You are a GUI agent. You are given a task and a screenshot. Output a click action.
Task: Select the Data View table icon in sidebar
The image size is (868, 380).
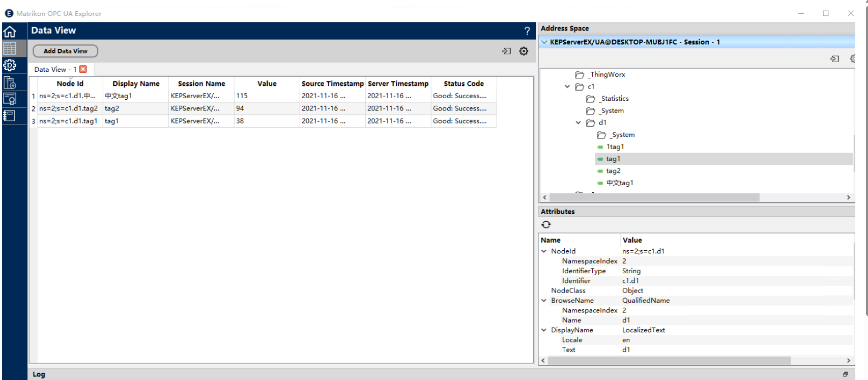click(10, 48)
